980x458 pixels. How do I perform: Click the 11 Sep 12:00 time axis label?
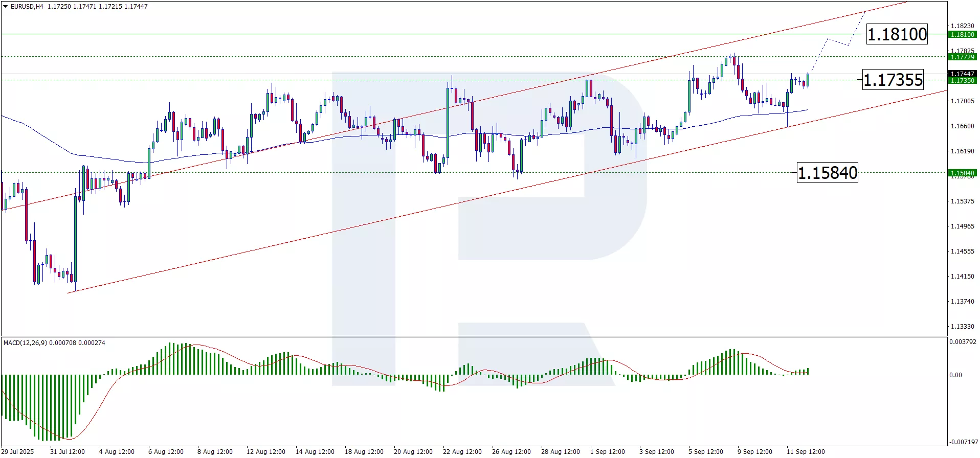tap(806, 452)
